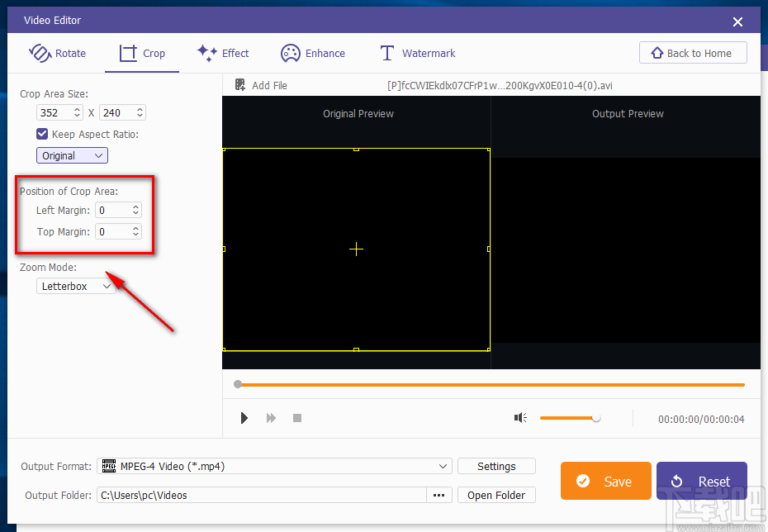The height and width of the screenshot is (532, 768).
Task: Open the Letterbox zoom mode dropdown
Action: 75,286
